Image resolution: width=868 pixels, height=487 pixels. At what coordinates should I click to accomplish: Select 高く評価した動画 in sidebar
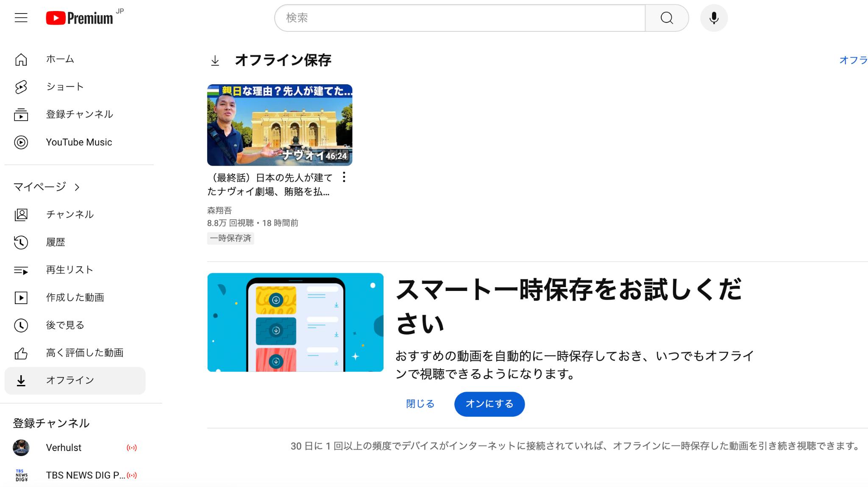point(85,352)
